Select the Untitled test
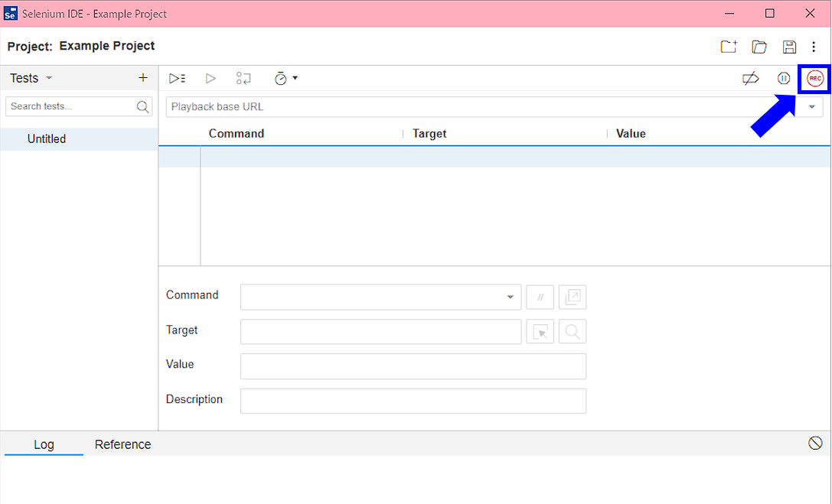Screen dimensions: 832x504 click(x=47, y=138)
